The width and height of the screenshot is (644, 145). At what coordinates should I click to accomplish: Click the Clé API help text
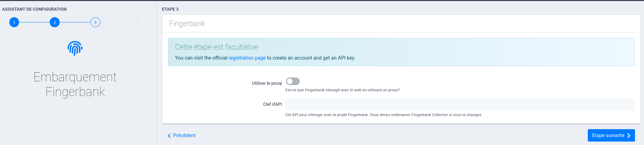[x=384, y=115]
